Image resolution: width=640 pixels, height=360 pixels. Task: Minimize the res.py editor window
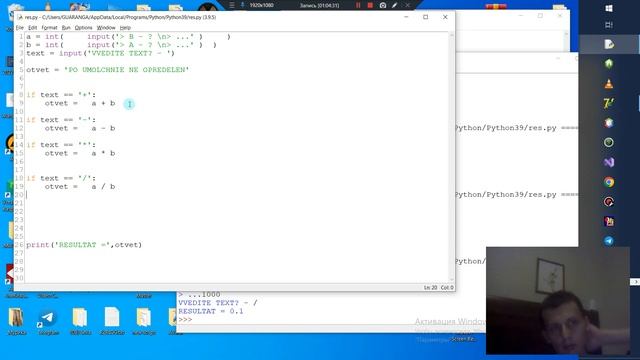[x=406, y=17]
